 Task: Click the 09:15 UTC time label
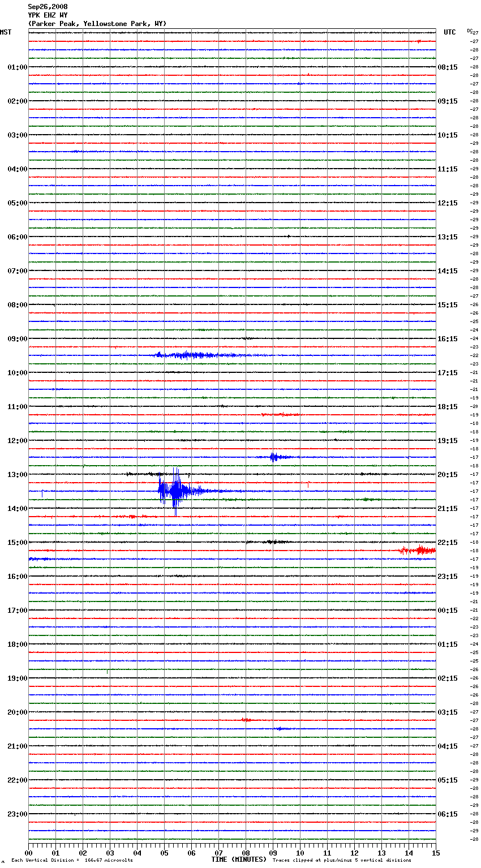click(x=448, y=101)
